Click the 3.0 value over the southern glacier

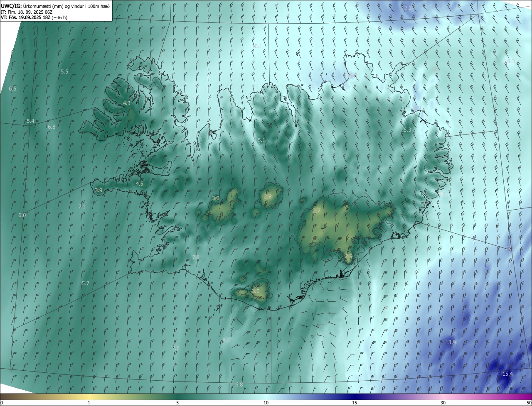[256, 291]
